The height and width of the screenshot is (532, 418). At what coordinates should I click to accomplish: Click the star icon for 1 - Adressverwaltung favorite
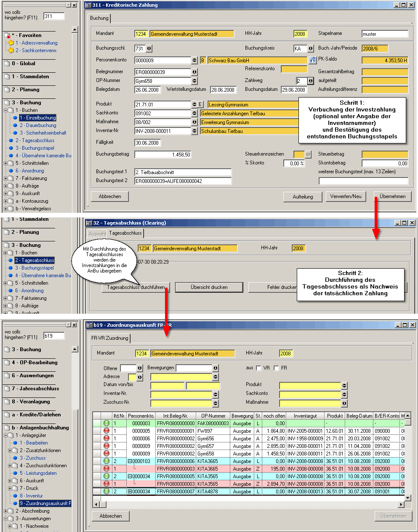(11, 43)
